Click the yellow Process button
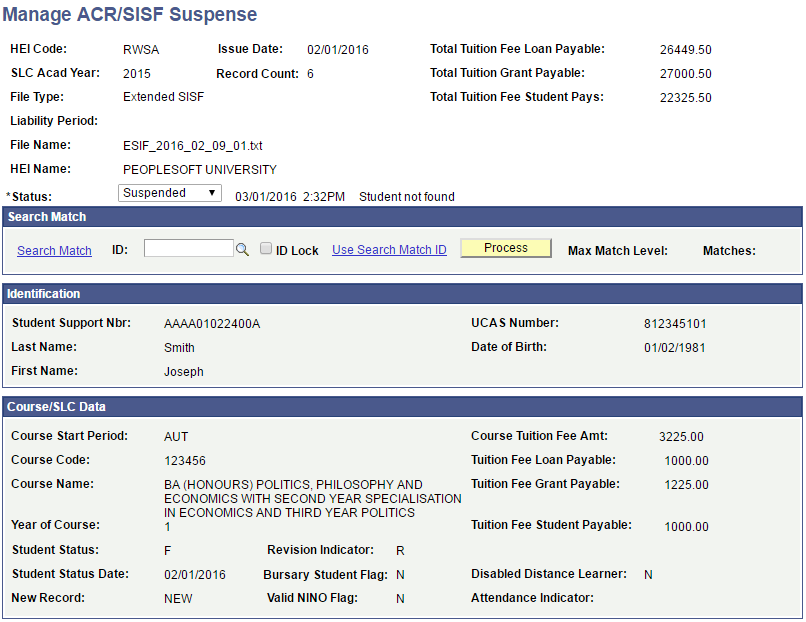 tap(505, 247)
